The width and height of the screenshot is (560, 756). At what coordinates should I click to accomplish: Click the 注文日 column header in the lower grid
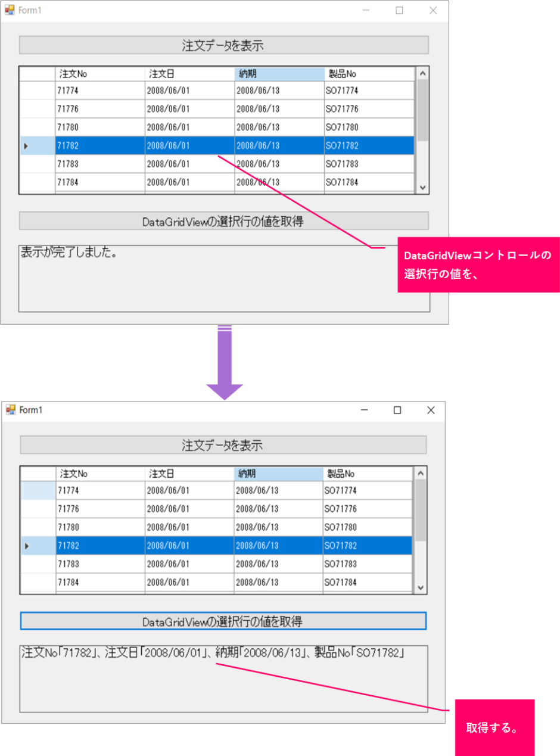(188, 473)
